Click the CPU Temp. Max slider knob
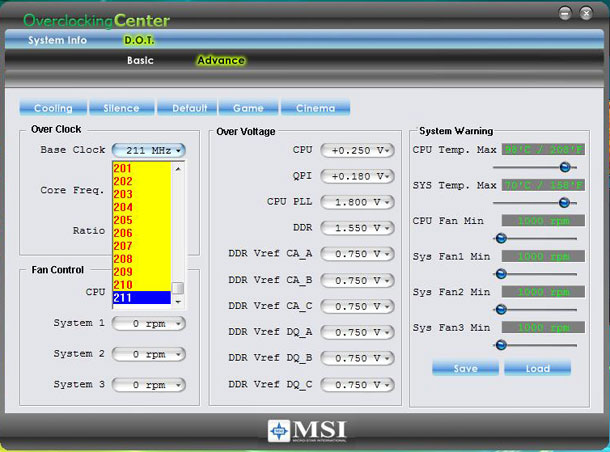The height and width of the screenshot is (452, 610). [565, 167]
